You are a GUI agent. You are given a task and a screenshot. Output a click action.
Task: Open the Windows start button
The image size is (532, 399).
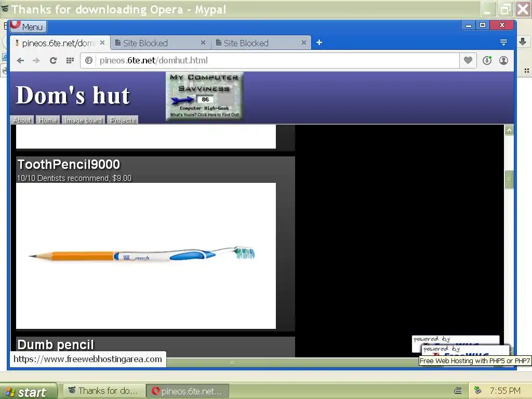(x=29, y=391)
